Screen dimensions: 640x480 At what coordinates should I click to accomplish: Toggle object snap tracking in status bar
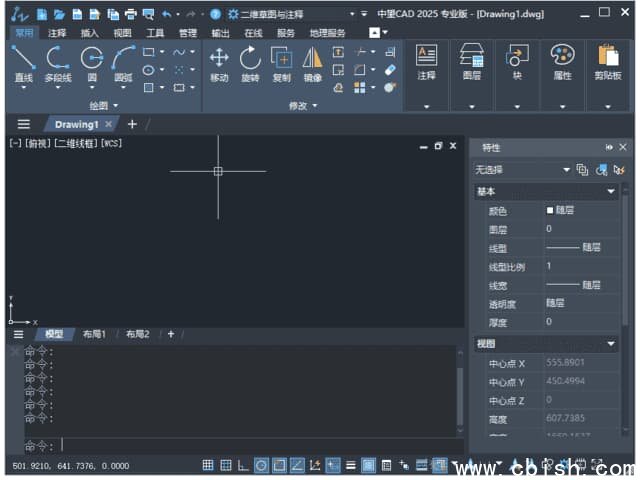coord(297,465)
